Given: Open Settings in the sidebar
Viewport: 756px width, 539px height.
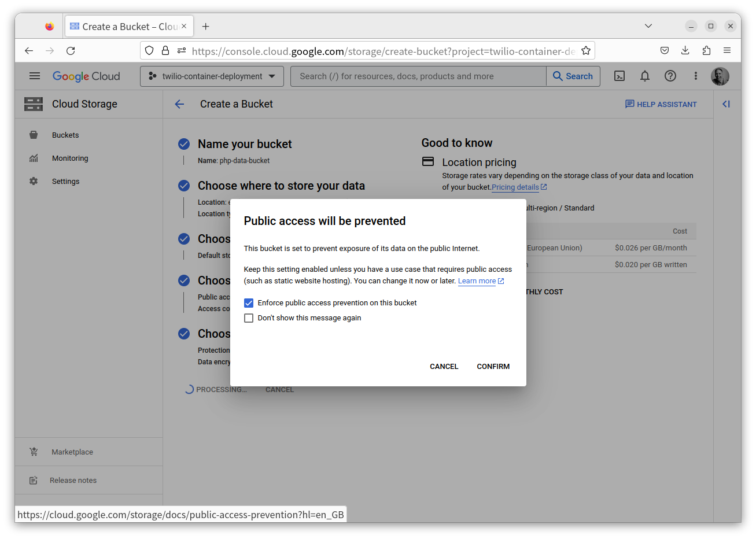Looking at the screenshot, I should coord(66,181).
